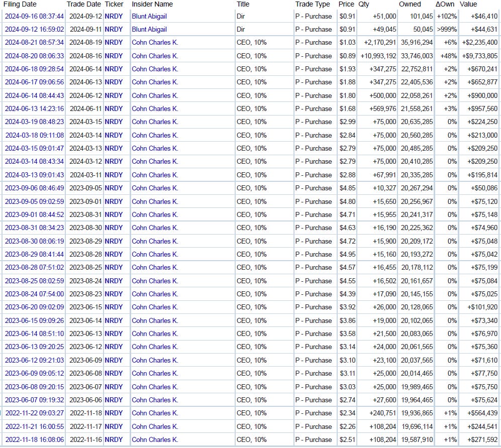This screenshot has width=501, height=448.
Task: Click the Trade Type column header
Action: click(313, 4)
